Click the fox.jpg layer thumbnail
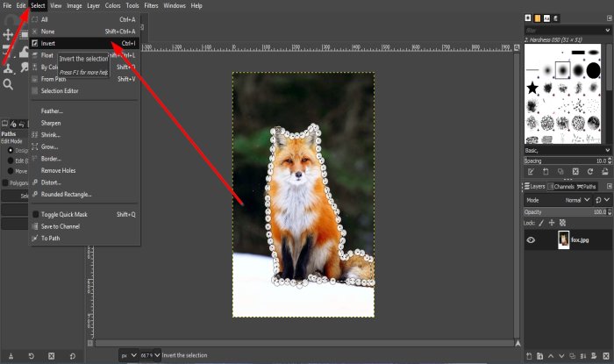Viewport: 614px width, 364px height. tap(563, 239)
